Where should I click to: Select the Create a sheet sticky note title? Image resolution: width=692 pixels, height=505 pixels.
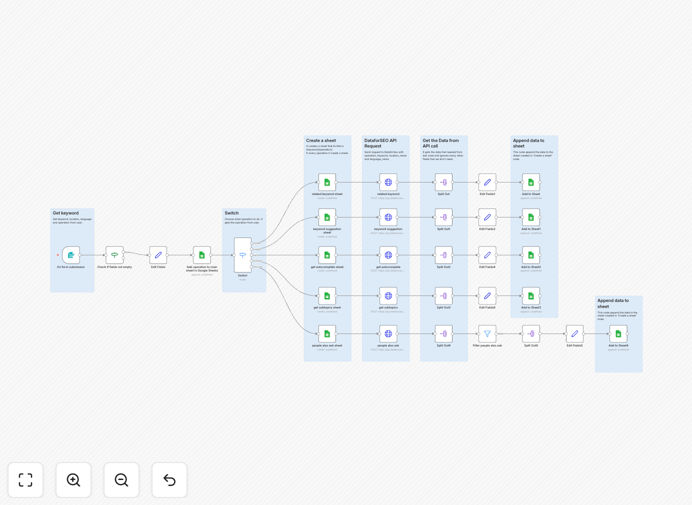coord(321,140)
